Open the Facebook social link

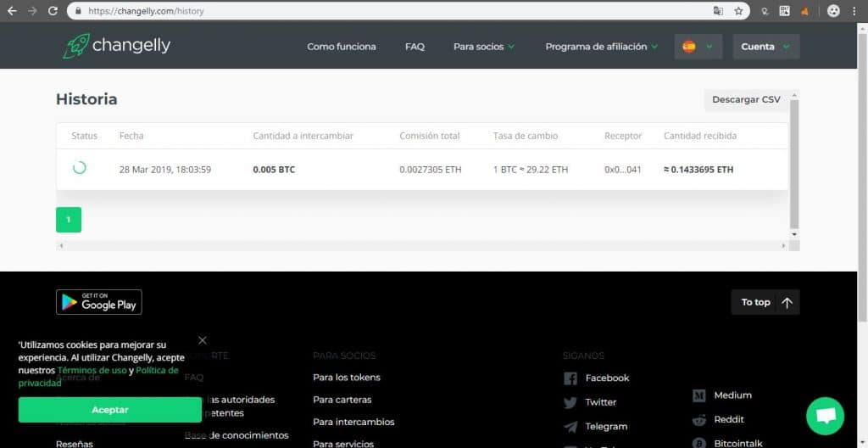596,378
